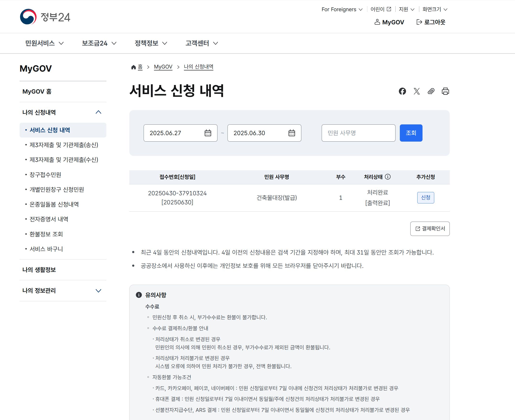Print the page using the printer icon
515x420 pixels.
click(x=445, y=91)
